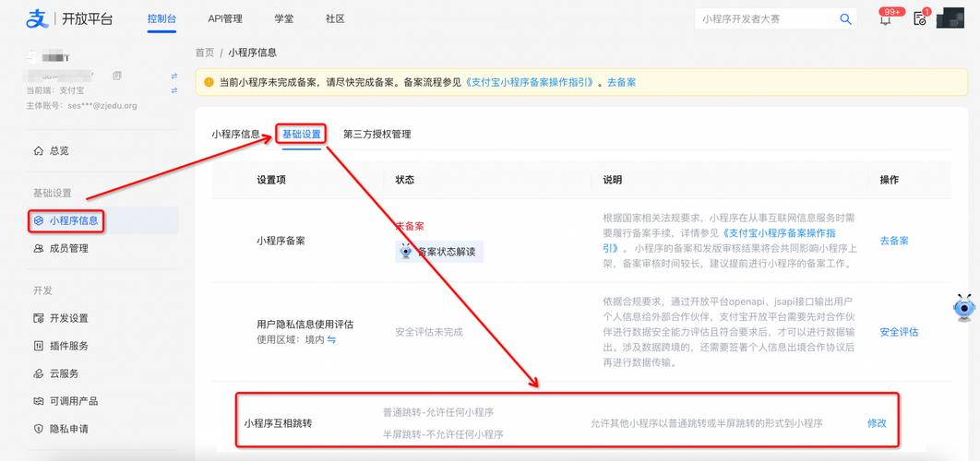
Task: Click the warning icon in the yellow banner
Action: [209, 82]
